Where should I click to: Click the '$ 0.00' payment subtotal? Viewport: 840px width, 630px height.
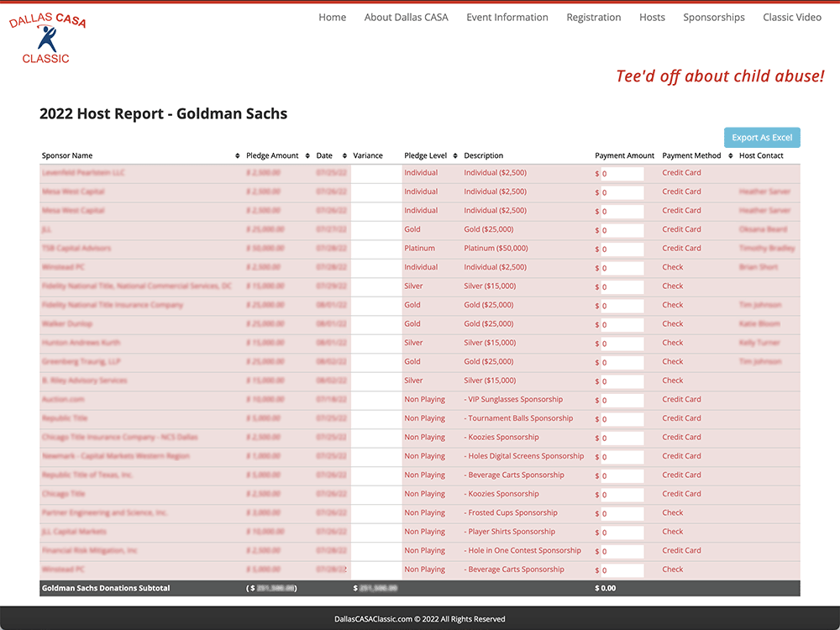[606, 588]
